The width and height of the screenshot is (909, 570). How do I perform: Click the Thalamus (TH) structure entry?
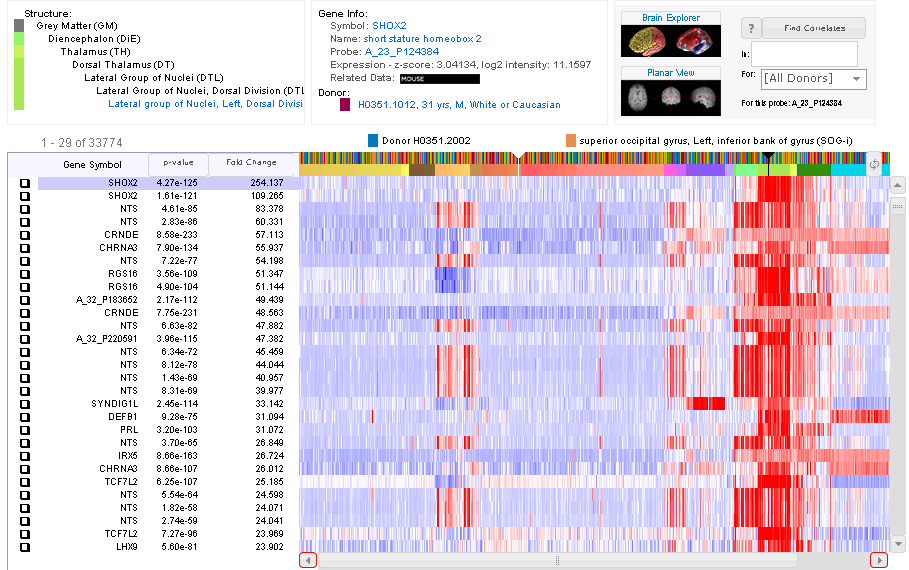pyautogui.click(x=96, y=52)
